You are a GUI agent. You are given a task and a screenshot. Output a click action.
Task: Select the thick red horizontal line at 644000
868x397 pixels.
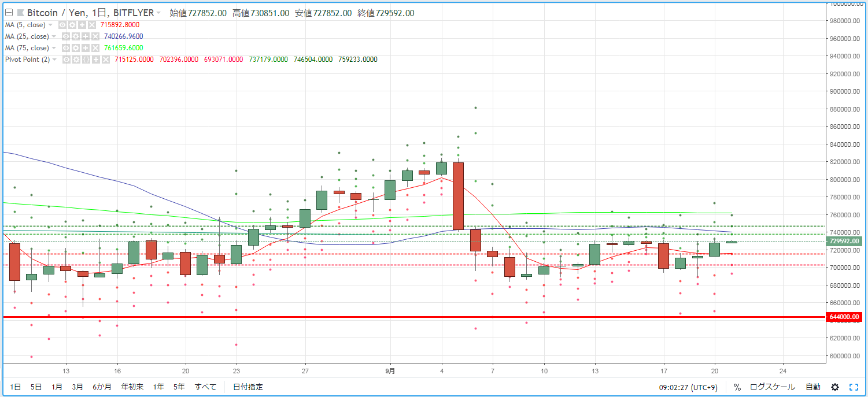pyautogui.click(x=414, y=317)
